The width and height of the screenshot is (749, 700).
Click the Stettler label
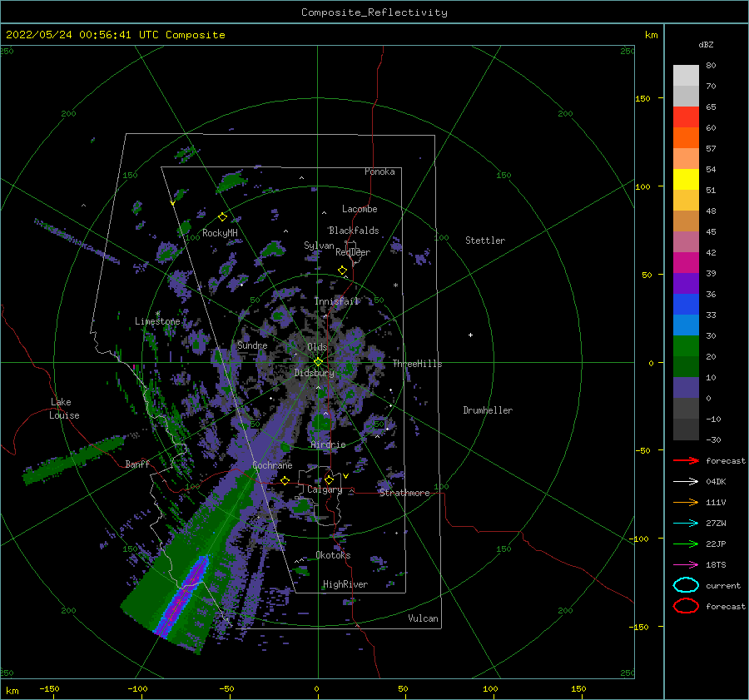(485, 241)
